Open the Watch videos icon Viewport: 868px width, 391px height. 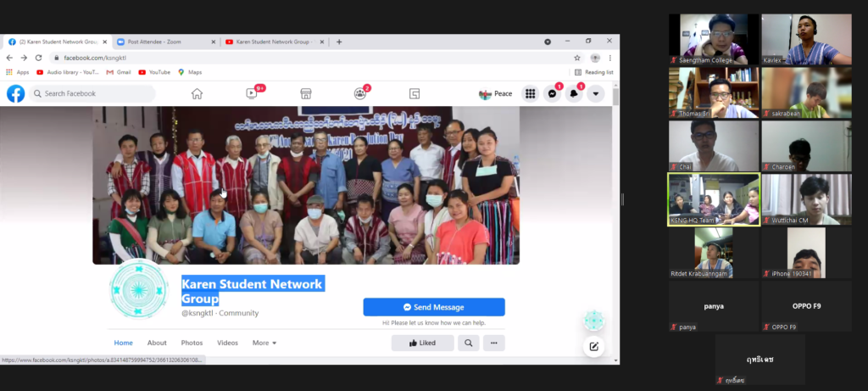pyautogui.click(x=251, y=93)
